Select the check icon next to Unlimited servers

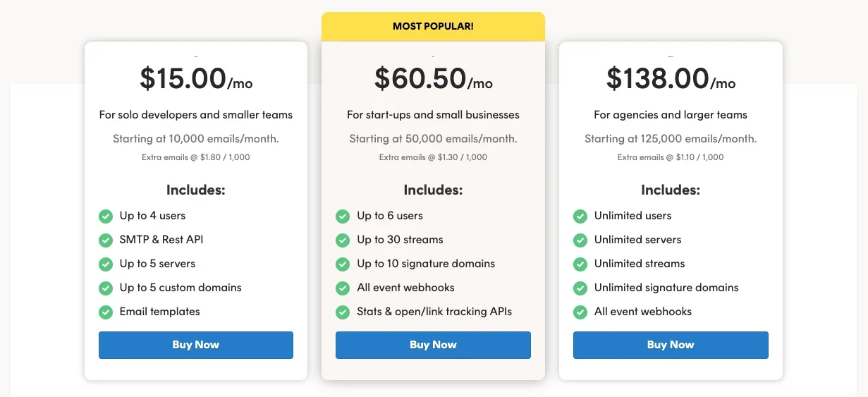pos(580,240)
